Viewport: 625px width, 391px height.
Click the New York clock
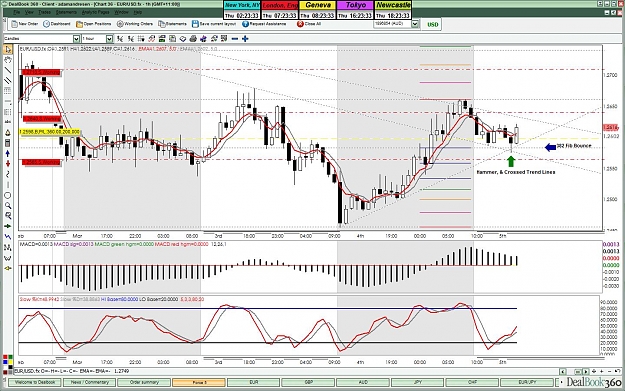click(x=242, y=10)
